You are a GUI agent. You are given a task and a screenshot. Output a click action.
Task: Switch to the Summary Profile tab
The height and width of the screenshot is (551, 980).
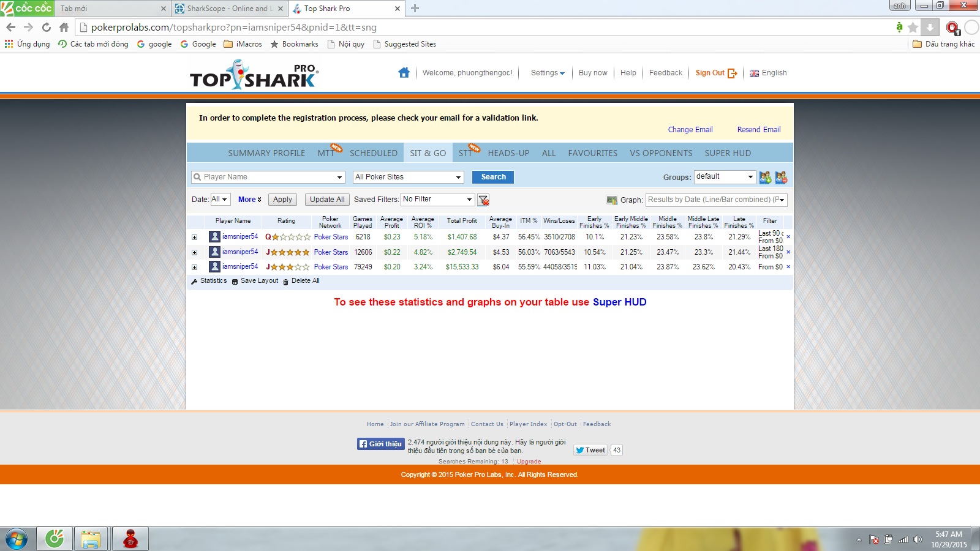tap(266, 153)
